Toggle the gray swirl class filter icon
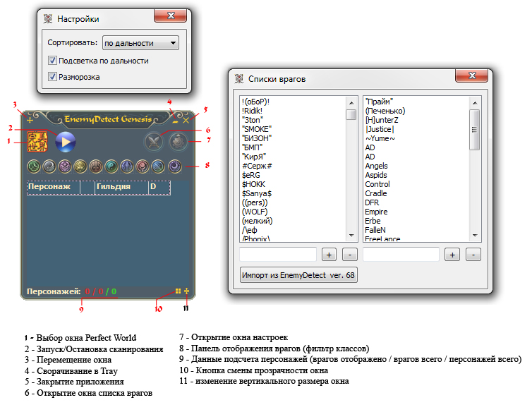The width and height of the screenshot is (532, 412). pos(49,166)
